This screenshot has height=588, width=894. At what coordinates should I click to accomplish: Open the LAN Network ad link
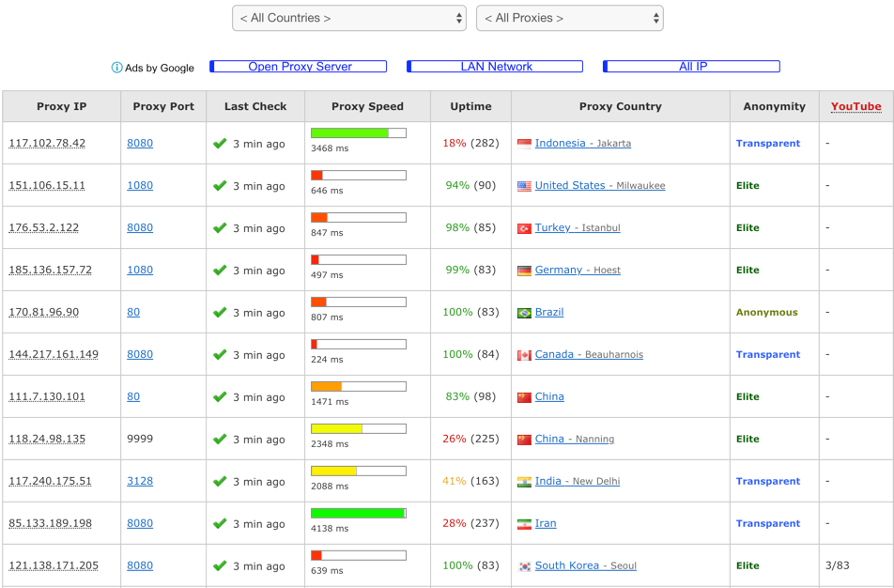point(496,67)
